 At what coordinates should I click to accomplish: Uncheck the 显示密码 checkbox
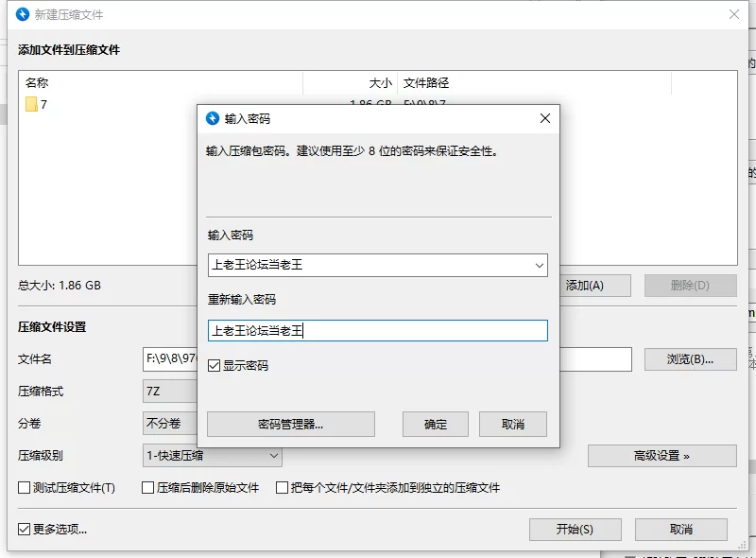click(215, 365)
